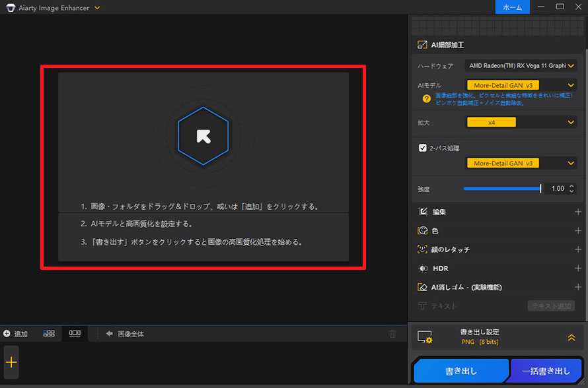This screenshot has height=388, width=588.
Task: Expand the AI消しゴム section with plus
Action: (x=578, y=287)
